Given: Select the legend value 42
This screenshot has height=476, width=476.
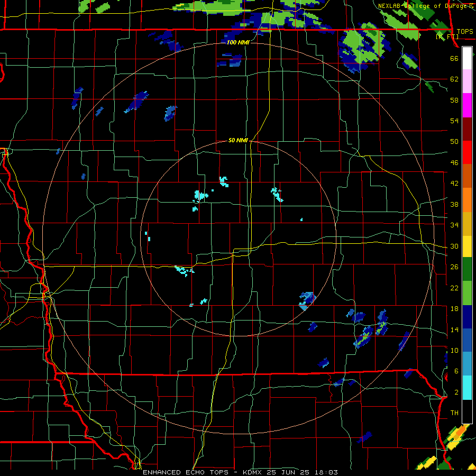Looking at the screenshot, I should tap(454, 183).
